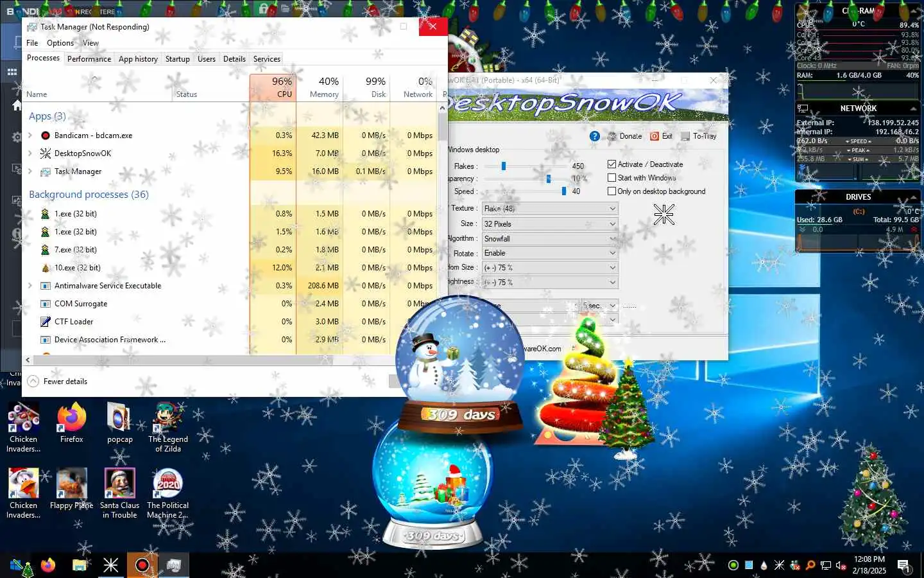The width and height of the screenshot is (924, 578).
Task: Open the Brightness 75 % dropdown
Action: (x=550, y=283)
